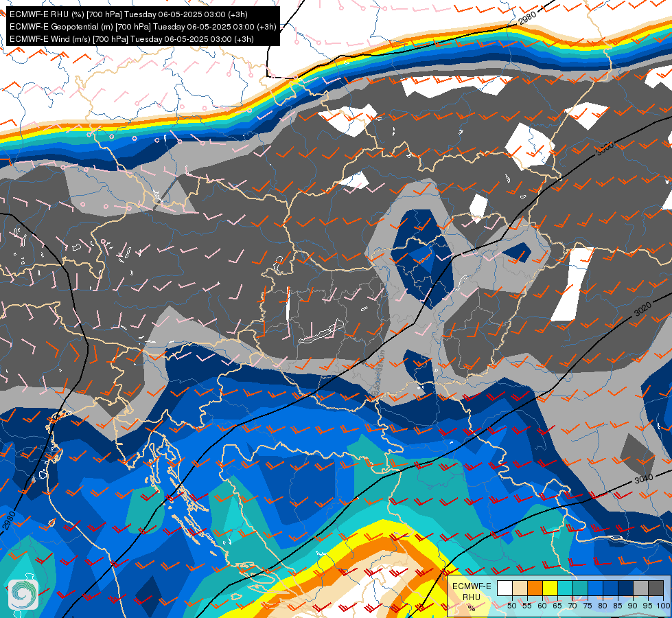
Task: Click the legend value 50
Action: tap(511, 606)
